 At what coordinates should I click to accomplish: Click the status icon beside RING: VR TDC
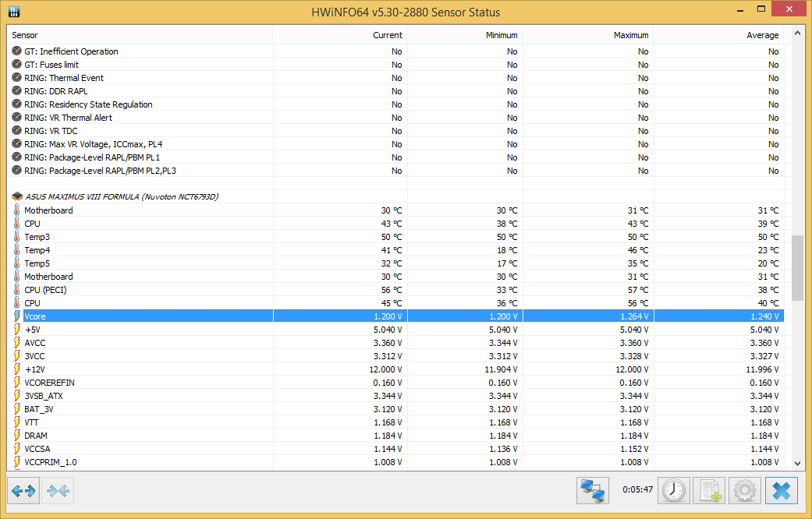[16, 130]
